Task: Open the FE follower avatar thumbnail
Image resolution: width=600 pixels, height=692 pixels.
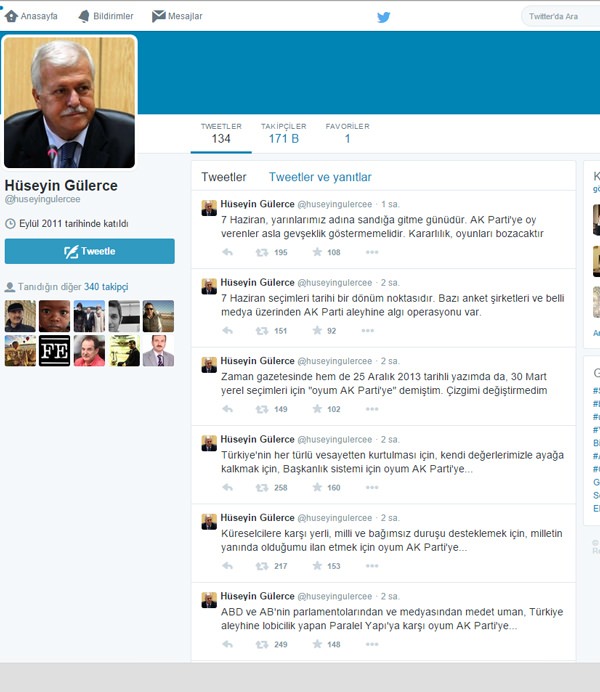Action: coord(54,351)
